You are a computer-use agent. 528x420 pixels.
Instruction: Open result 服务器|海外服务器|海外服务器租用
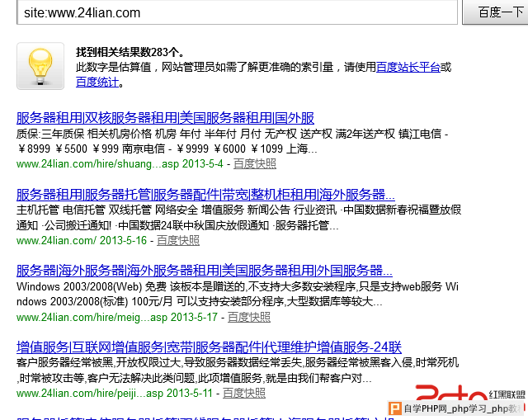[x=205, y=271]
